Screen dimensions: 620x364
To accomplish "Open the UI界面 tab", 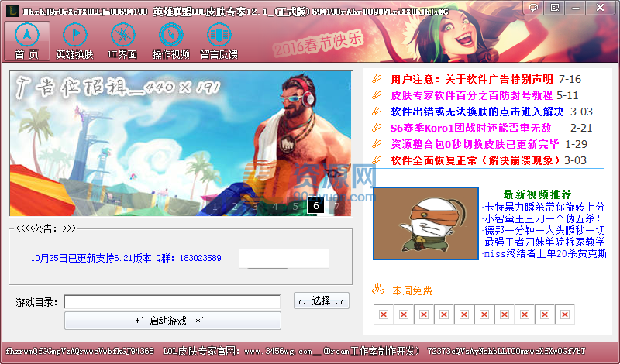I will [x=123, y=41].
